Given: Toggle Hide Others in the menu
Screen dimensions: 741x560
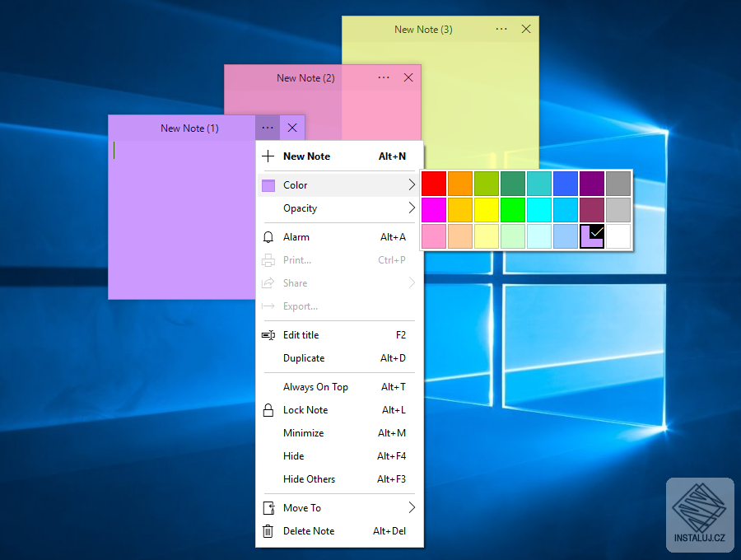Looking at the screenshot, I should pos(309,479).
